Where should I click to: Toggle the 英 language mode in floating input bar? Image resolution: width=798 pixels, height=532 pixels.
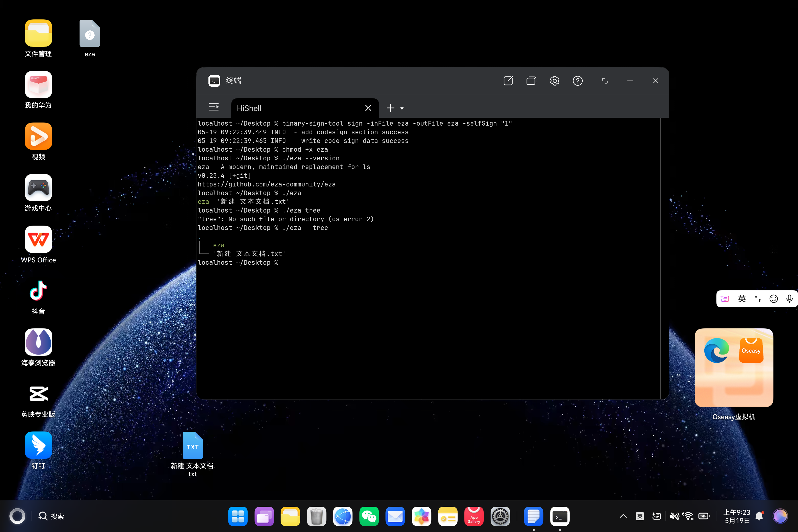(742, 298)
